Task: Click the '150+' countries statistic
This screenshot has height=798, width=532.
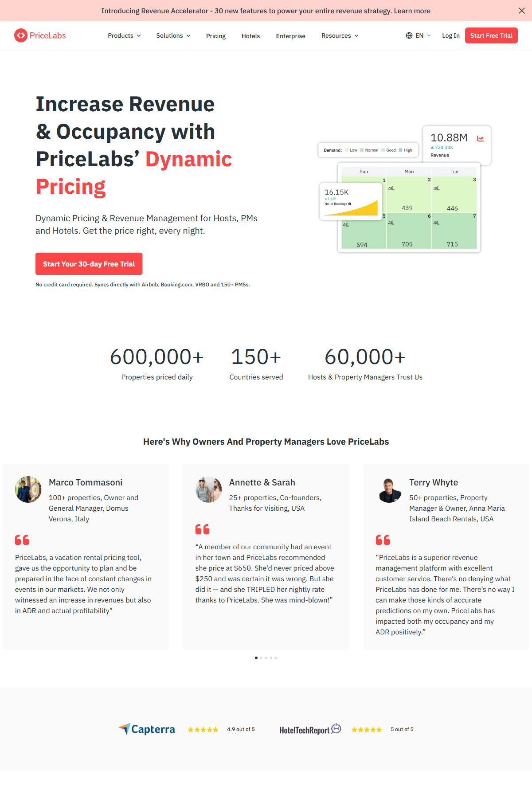Action: coord(256,357)
